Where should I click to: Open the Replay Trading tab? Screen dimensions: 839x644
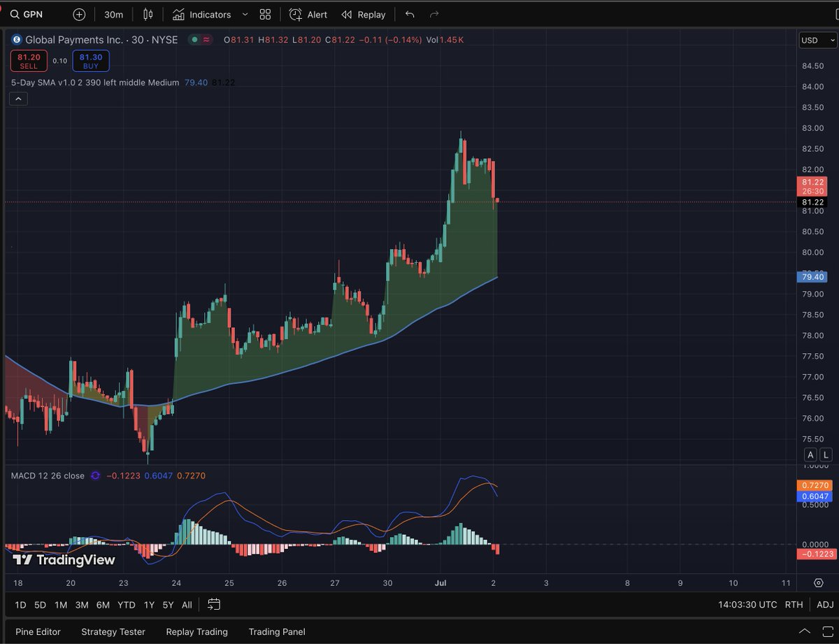pyautogui.click(x=196, y=631)
